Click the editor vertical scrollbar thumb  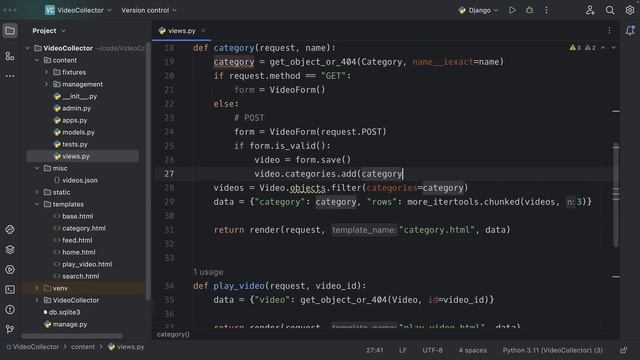pyautogui.click(x=616, y=195)
